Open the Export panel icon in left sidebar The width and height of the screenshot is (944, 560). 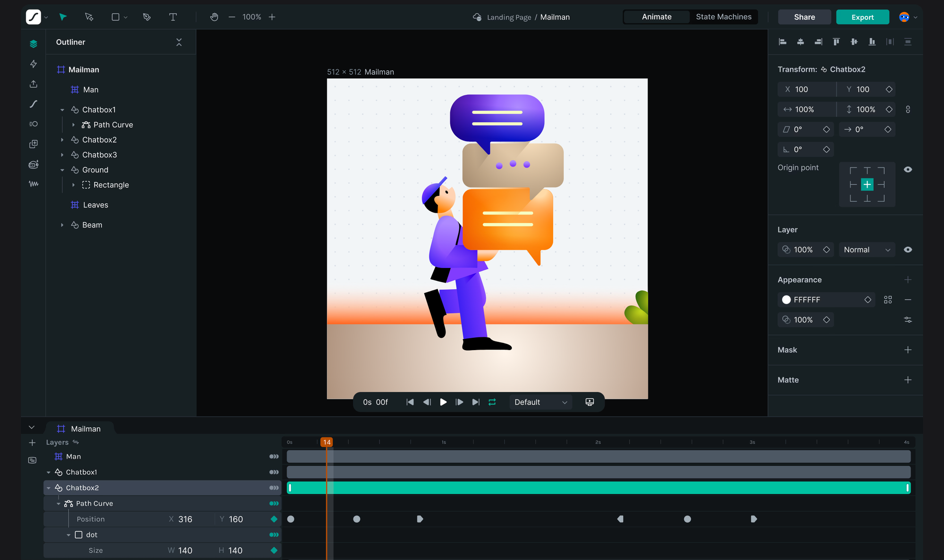[33, 84]
